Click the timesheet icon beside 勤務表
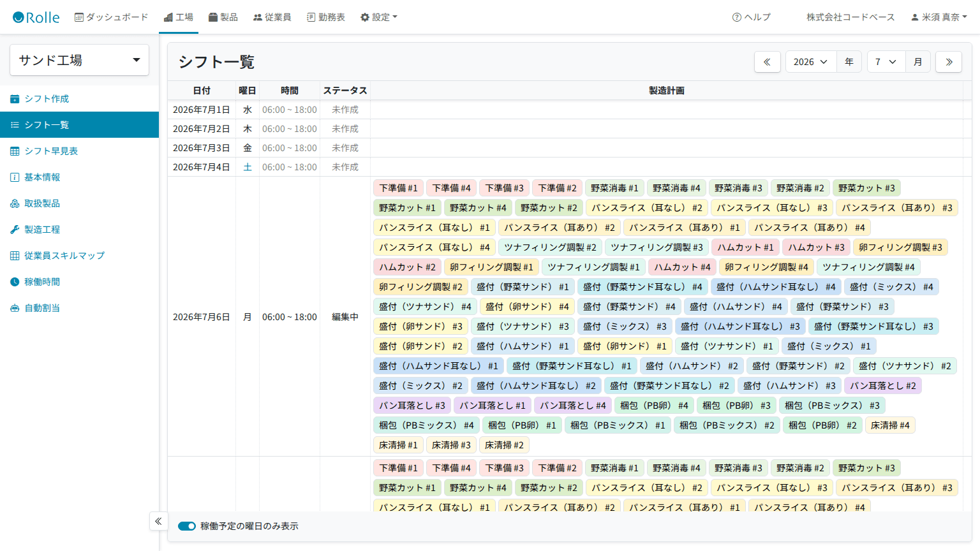This screenshot has height=551, width=980. 311,17
